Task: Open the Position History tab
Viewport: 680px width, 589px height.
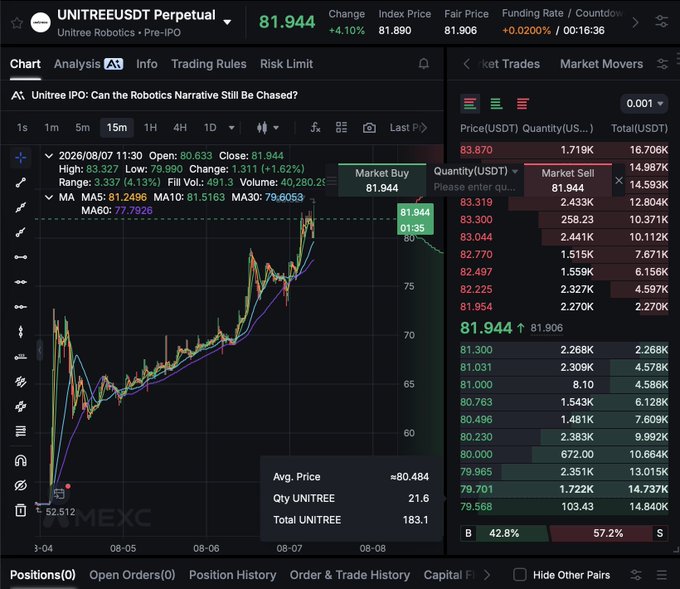Action: coord(232,575)
